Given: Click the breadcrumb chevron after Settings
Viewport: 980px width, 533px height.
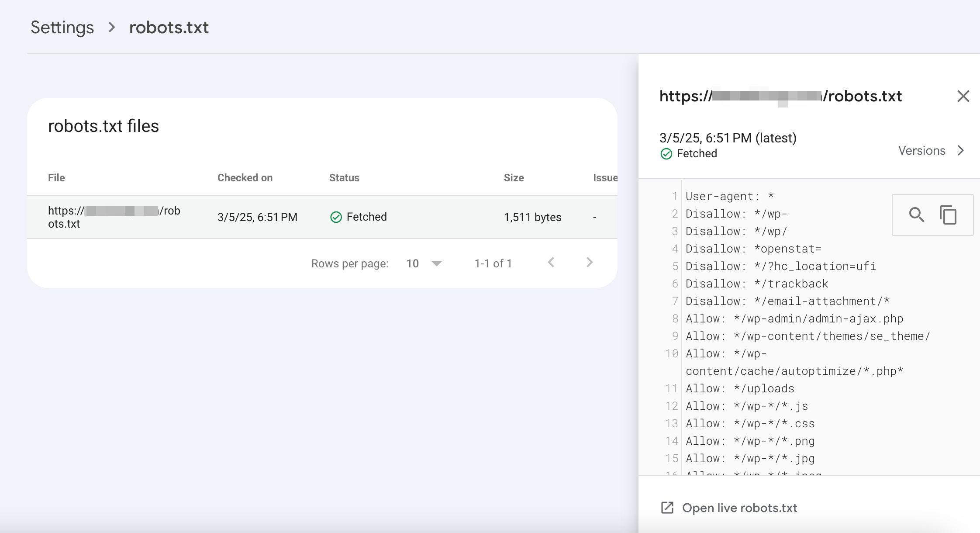Looking at the screenshot, I should click(x=112, y=27).
